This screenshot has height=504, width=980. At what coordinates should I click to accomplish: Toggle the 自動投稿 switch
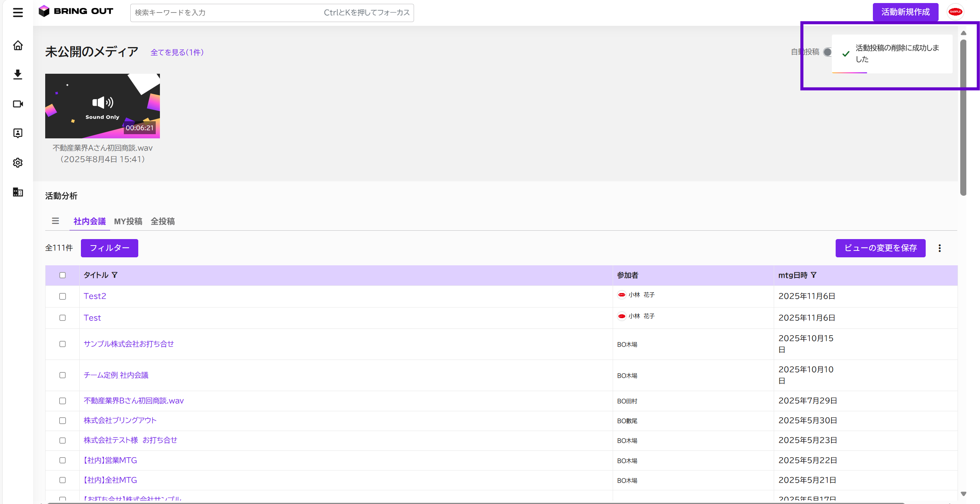point(827,52)
